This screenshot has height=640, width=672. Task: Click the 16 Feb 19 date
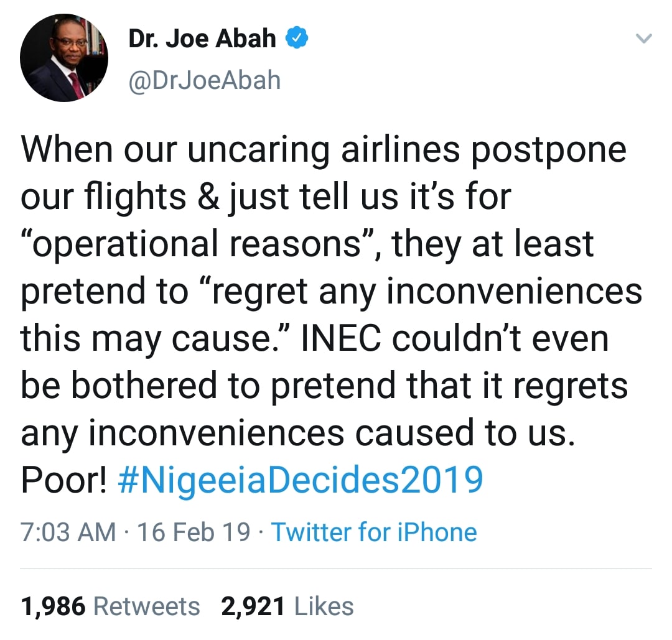click(x=194, y=532)
